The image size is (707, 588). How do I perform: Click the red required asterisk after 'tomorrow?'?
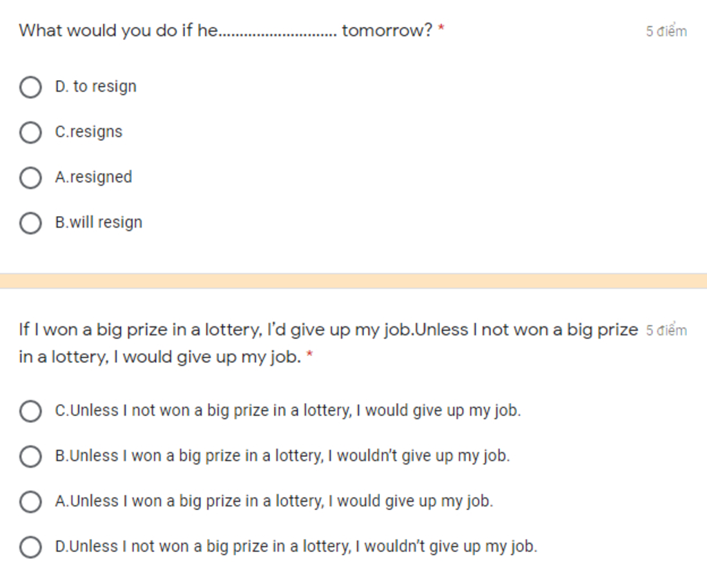(x=441, y=28)
